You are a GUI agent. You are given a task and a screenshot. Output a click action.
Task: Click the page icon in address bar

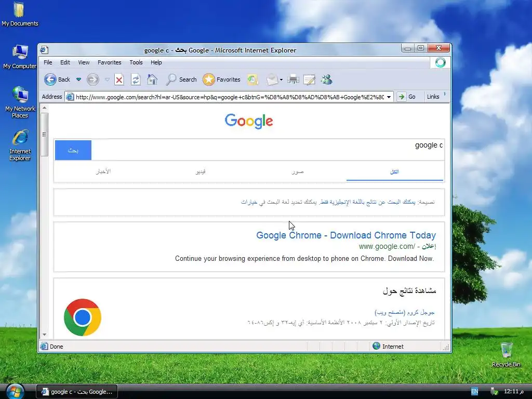70,97
